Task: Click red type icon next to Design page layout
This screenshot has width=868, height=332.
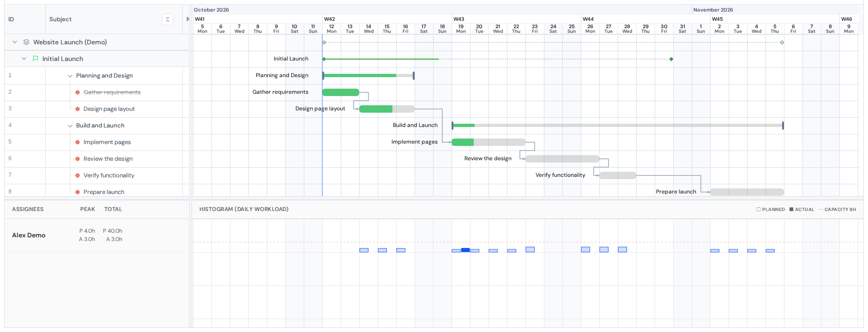Action: (78, 109)
